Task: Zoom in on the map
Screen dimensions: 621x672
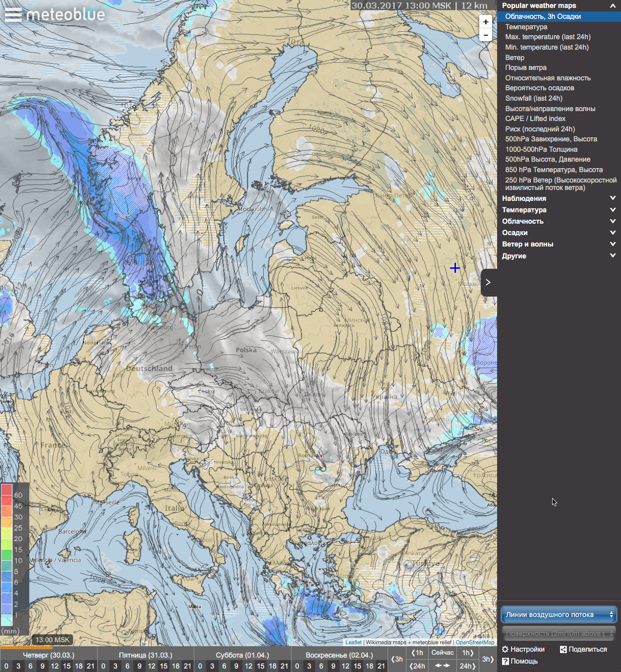Action: (x=486, y=22)
